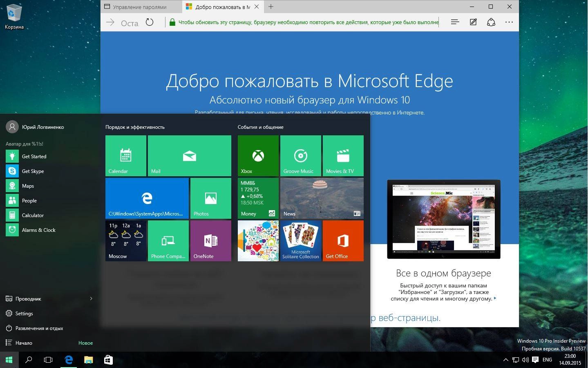Image resolution: width=588 pixels, height=368 pixels.
Task: Click the green security lock icon
Action: point(172,22)
